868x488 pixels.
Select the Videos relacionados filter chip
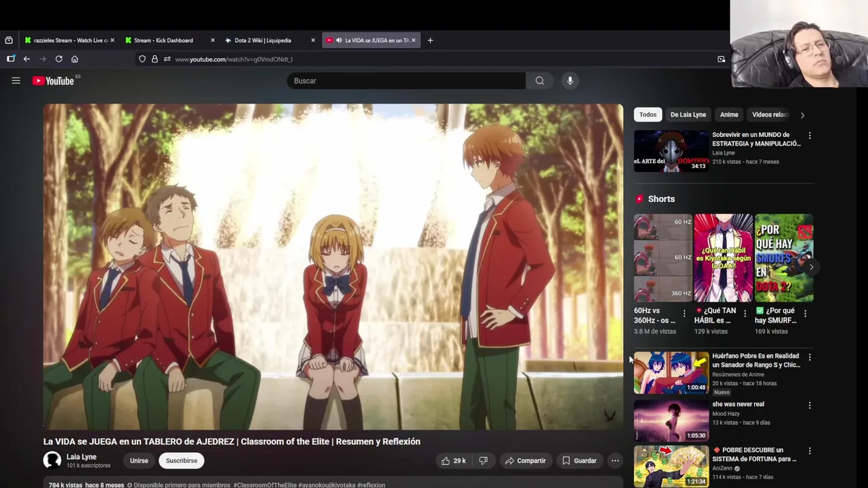[x=770, y=115]
